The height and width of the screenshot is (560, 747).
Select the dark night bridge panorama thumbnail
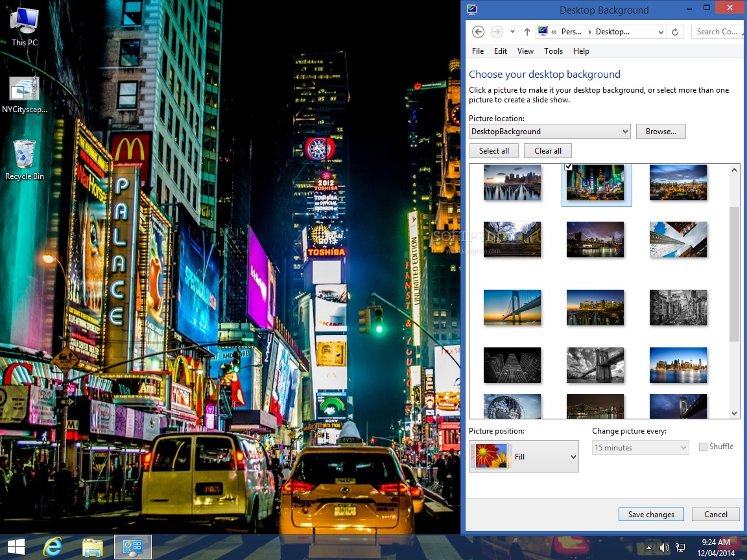tap(595, 406)
